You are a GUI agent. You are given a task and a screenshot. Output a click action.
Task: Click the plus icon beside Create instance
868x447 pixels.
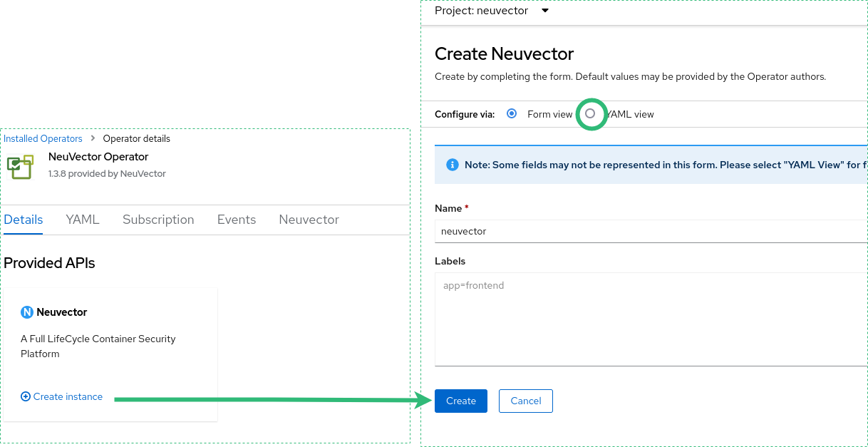click(x=26, y=396)
